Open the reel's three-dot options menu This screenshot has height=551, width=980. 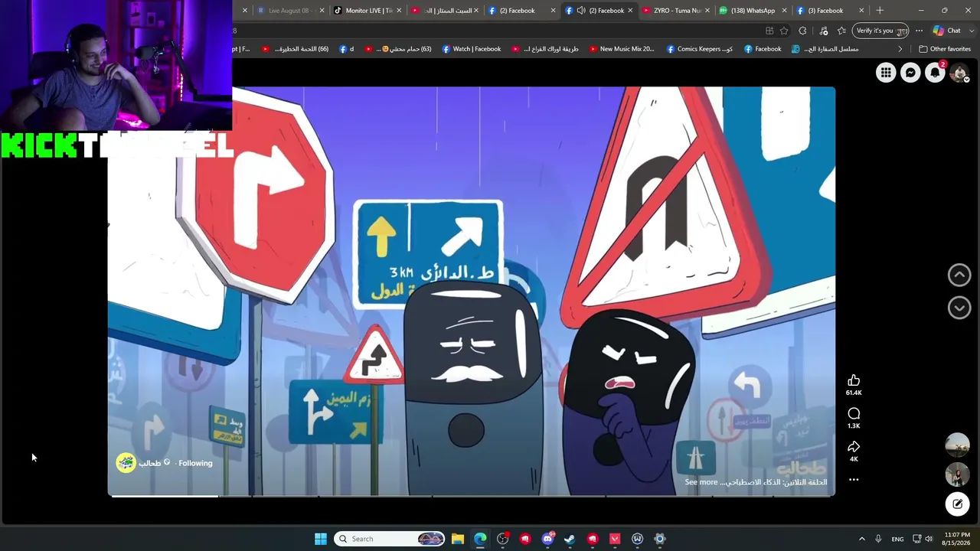point(854,480)
